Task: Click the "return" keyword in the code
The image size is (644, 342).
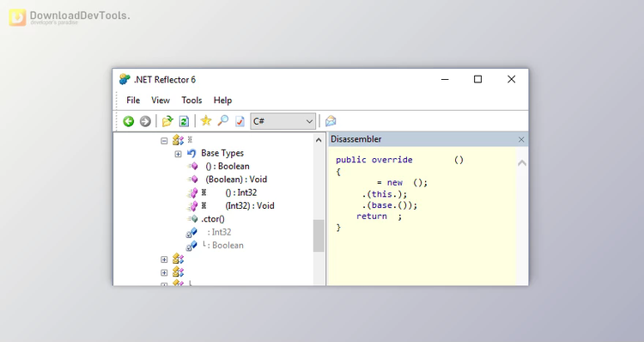Action: tap(372, 217)
